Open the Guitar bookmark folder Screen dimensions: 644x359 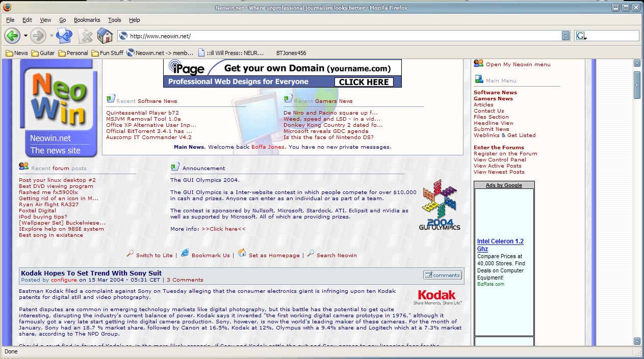tap(43, 53)
